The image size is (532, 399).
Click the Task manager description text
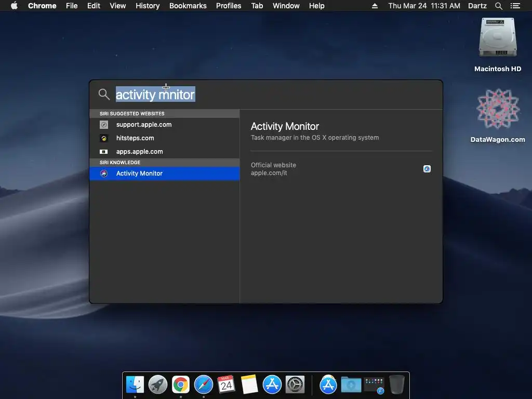[314, 137]
